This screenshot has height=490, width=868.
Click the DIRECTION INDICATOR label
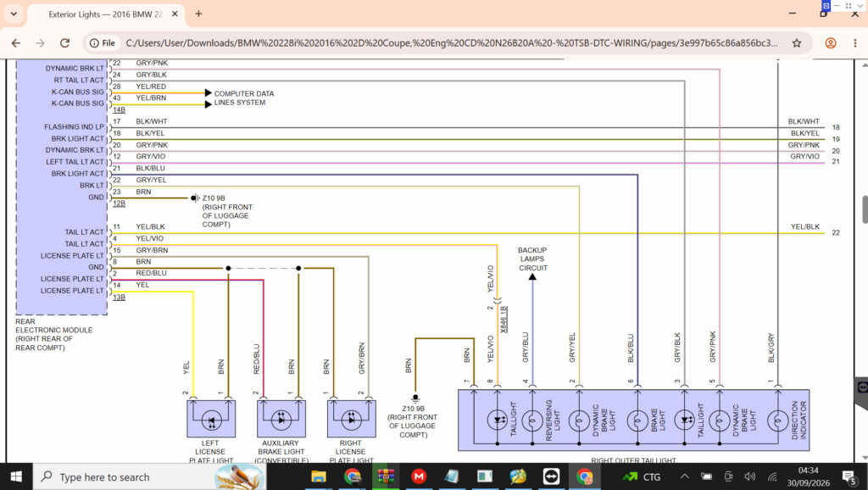(x=798, y=420)
